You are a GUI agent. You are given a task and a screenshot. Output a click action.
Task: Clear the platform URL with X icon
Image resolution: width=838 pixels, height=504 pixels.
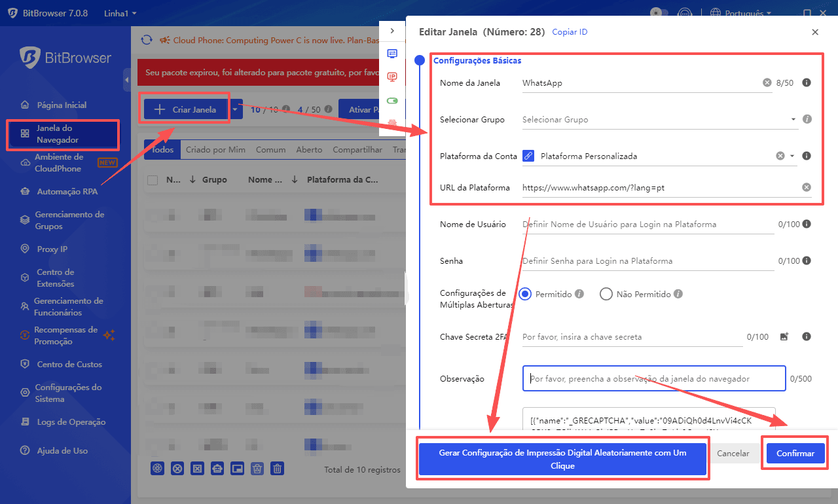click(807, 187)
